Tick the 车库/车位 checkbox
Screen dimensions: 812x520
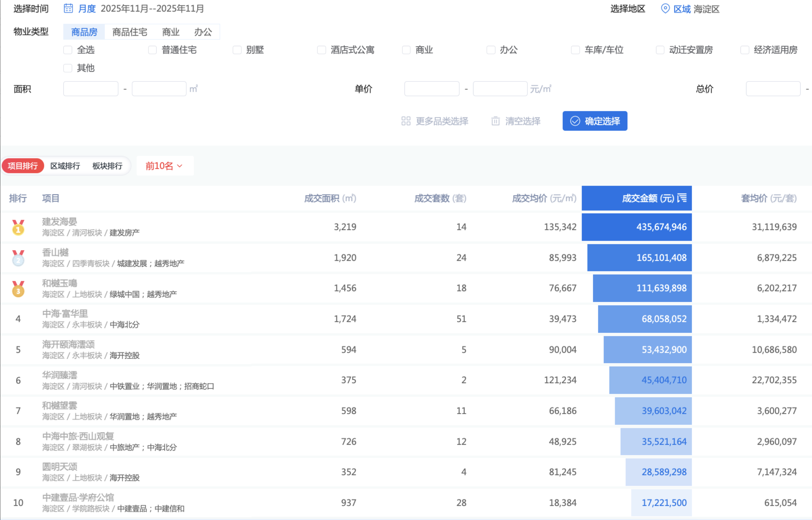coord(575,50)
